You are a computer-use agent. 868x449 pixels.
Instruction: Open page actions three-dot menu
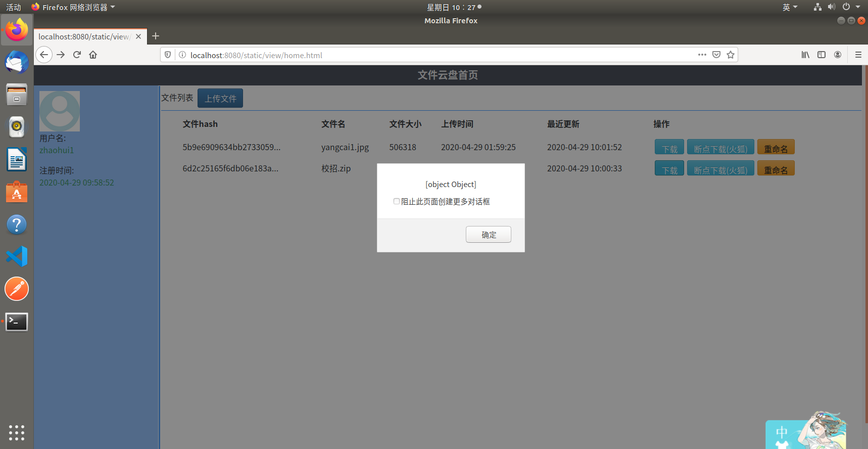pos(702,55)
